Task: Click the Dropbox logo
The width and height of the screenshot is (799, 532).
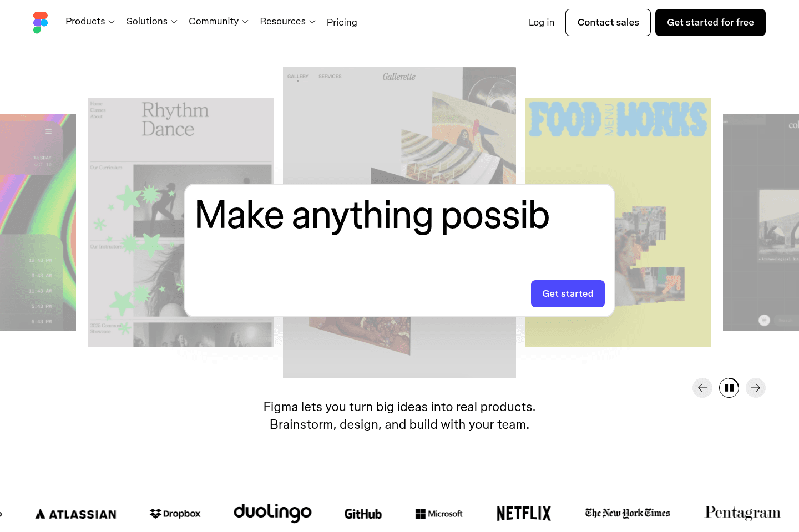Action: (x=175, y=514)
